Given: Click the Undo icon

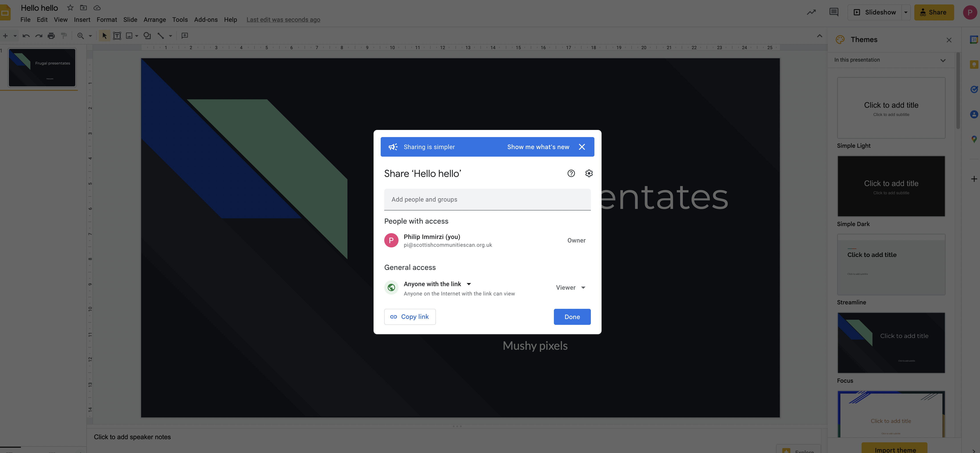Looking at the screenshot, I should pos(26,36).
